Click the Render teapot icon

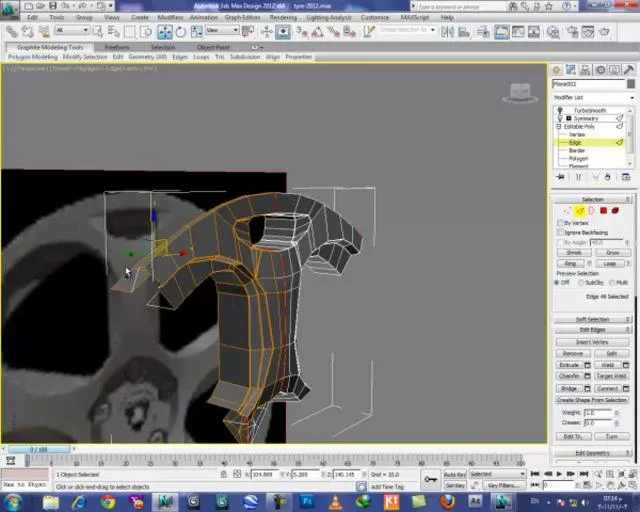pos(604,32)
